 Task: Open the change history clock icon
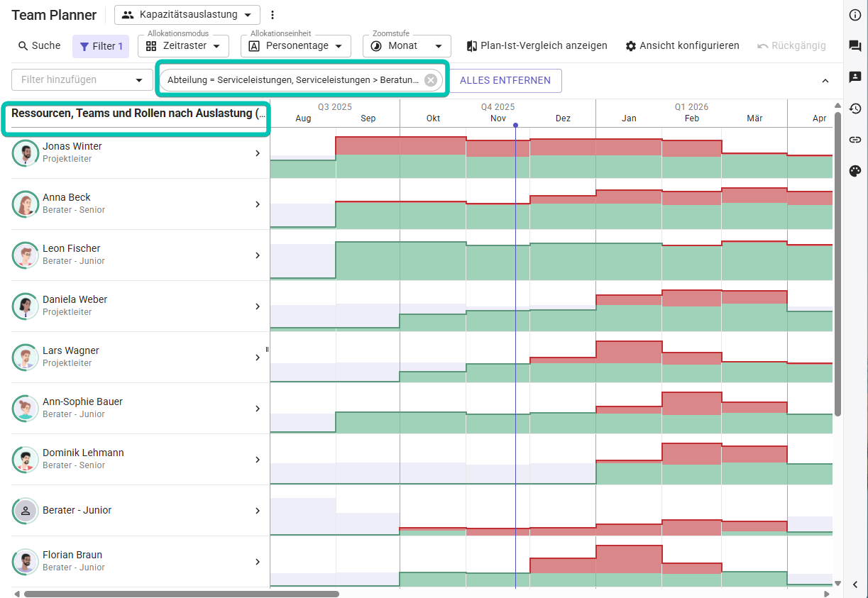click(855, 109)
